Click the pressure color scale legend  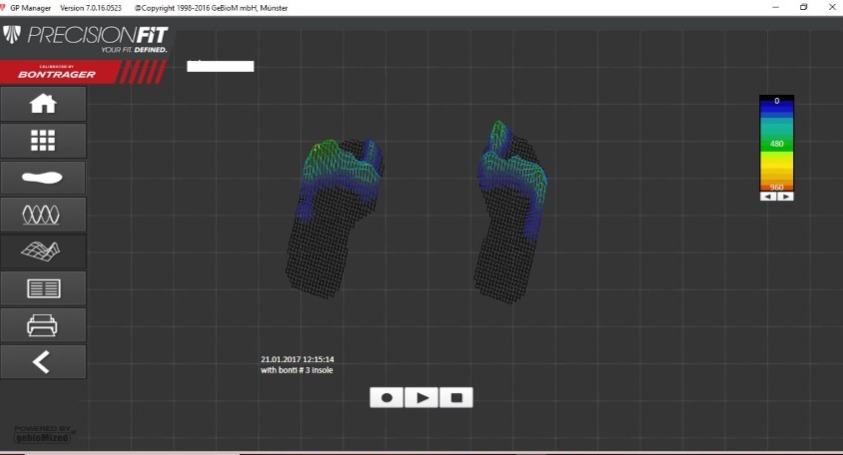777,143
